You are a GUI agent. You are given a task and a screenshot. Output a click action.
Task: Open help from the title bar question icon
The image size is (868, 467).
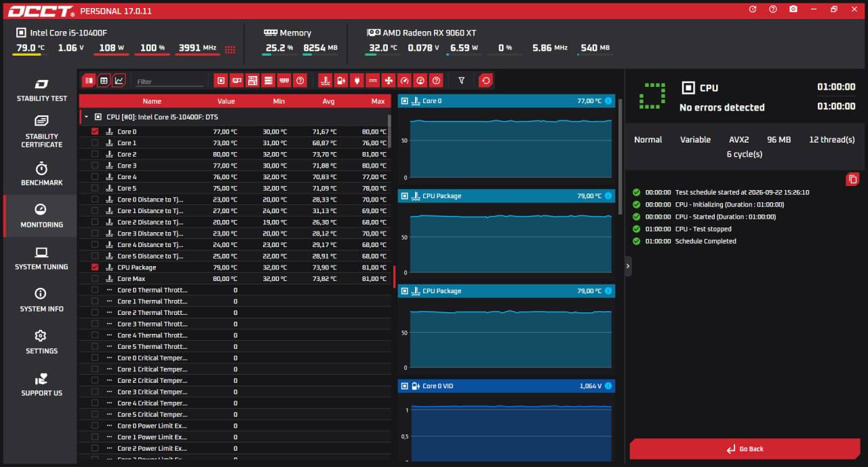tap(773, 10)
